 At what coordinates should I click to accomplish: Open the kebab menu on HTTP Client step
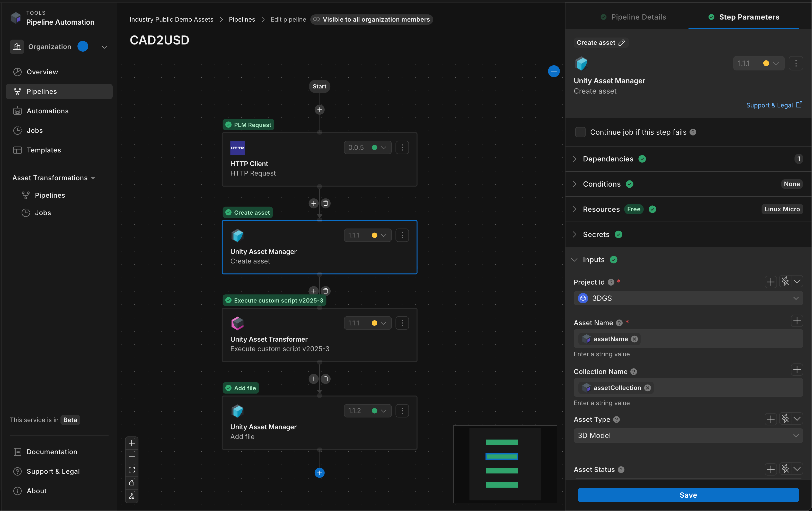click(x=402, y=148)
